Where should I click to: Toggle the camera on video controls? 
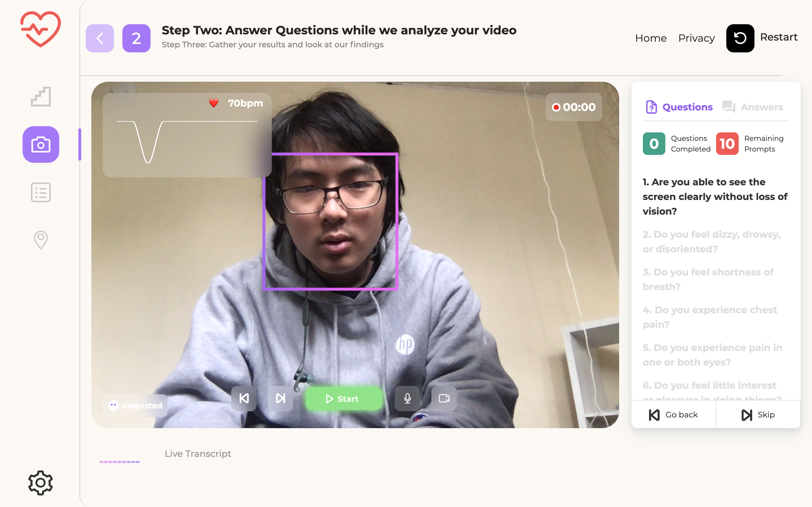[444, 398]
